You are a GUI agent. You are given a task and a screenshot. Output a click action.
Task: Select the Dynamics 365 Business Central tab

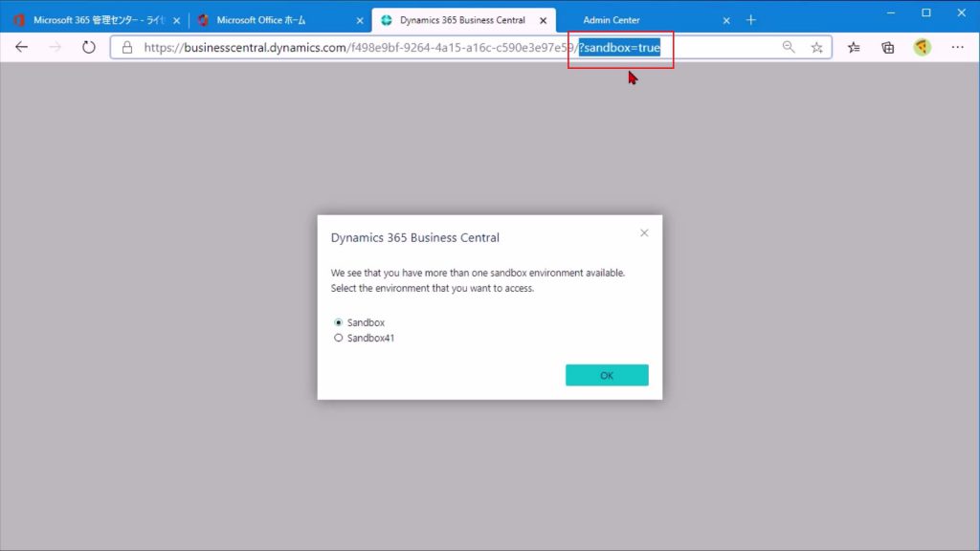462,20
